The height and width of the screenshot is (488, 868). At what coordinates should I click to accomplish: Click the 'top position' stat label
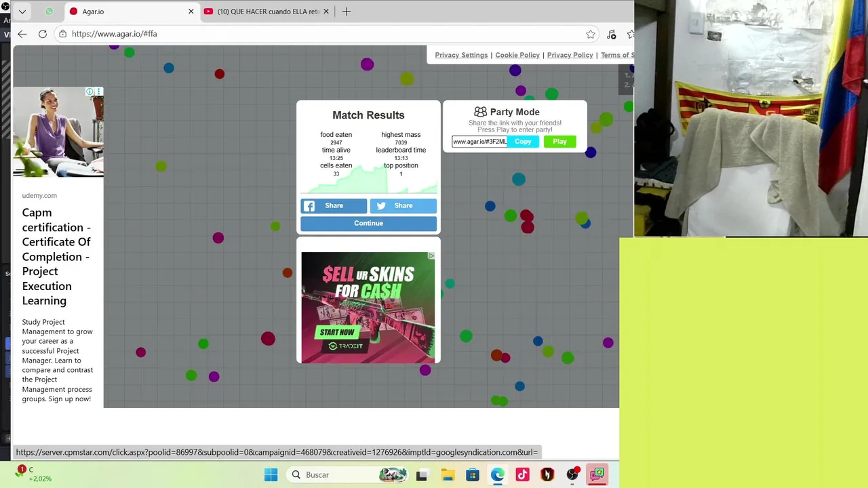click(401, 165)
